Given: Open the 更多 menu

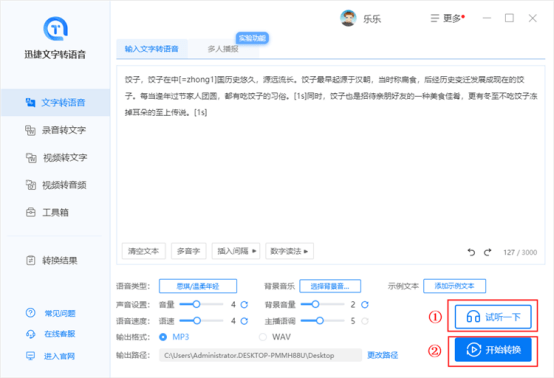Looking at the screenshot, I should 447,18.
